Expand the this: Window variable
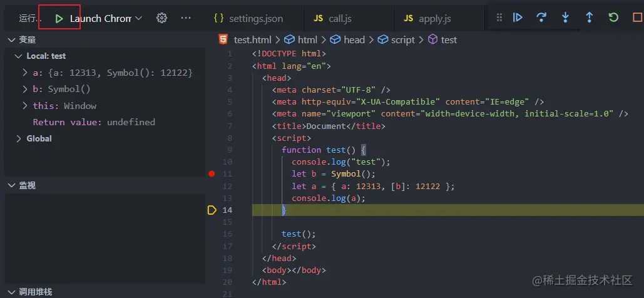The height and width of the screenshot is (298, 644). click(x=26, y=106)
